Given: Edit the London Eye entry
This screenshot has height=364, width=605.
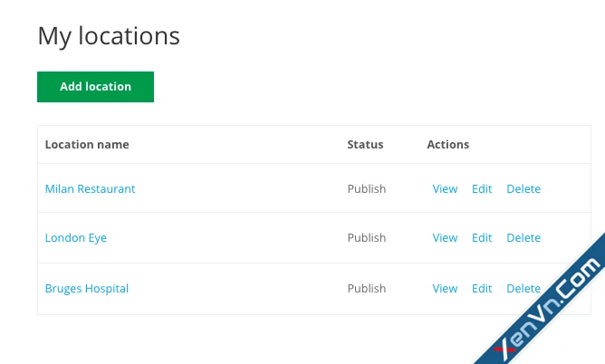Looking at the screenshot, I should 482,238.
